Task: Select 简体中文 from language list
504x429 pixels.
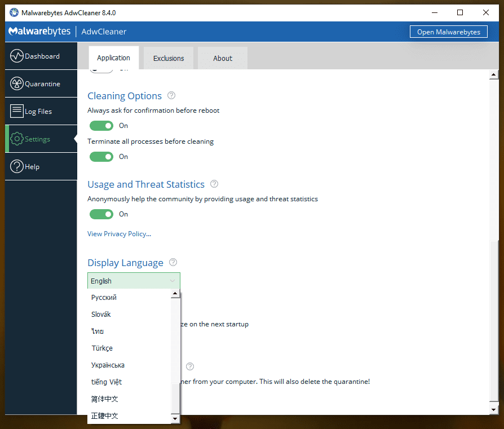Action: tap(129, 399)
